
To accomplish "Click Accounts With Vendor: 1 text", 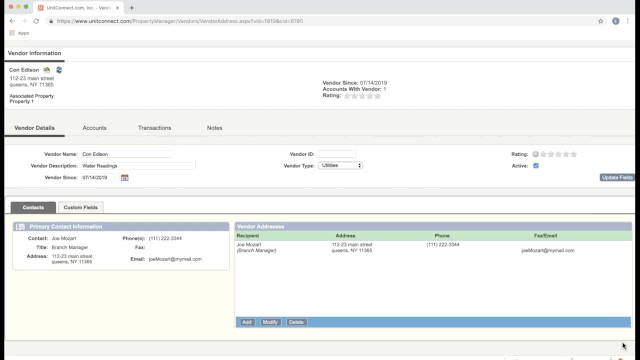I will [x=354, y=89].
